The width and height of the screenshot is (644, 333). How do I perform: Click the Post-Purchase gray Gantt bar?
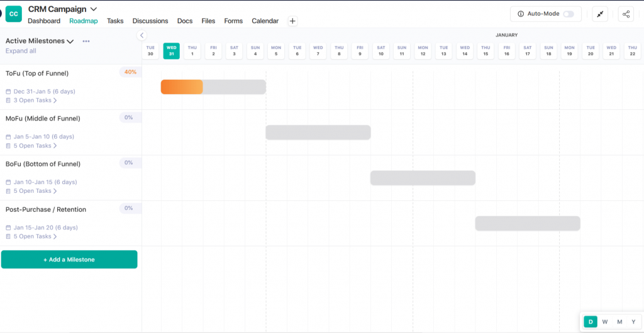[x=528, y=224]
